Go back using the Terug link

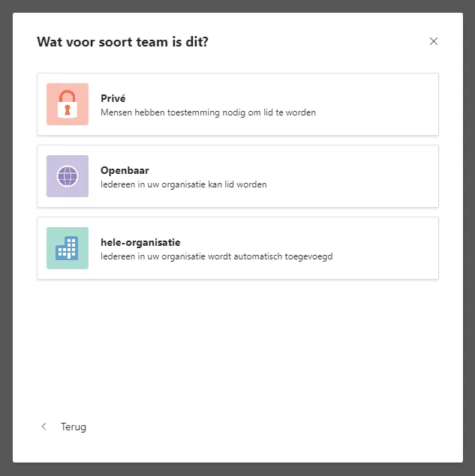pos(74,427)
